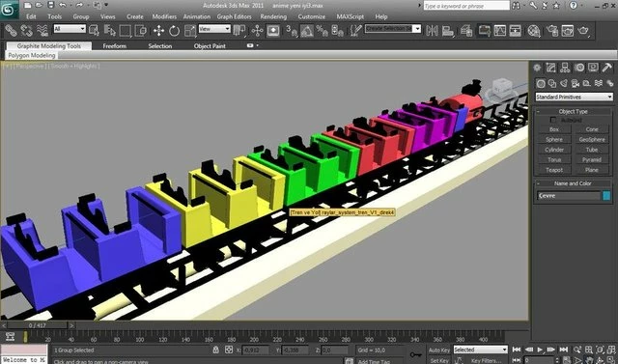Open the Render Setup teapot icon
This screenshot has width=618, height=364.
[x=552, y=30]
